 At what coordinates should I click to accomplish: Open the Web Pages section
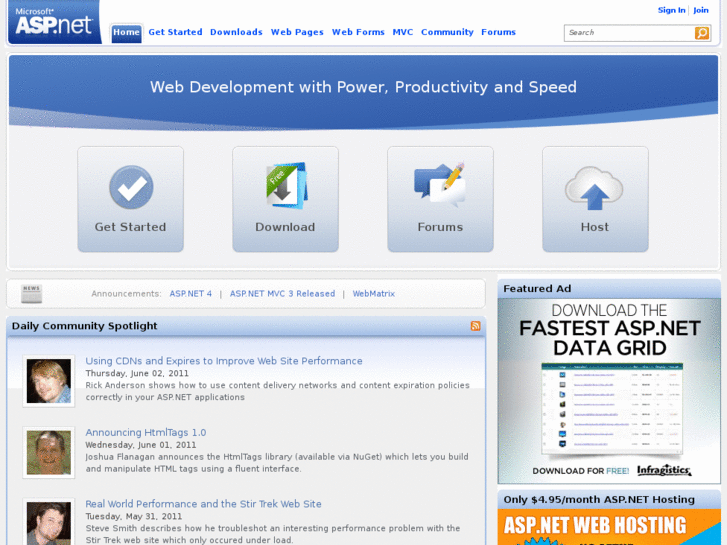tap(297, 32)
